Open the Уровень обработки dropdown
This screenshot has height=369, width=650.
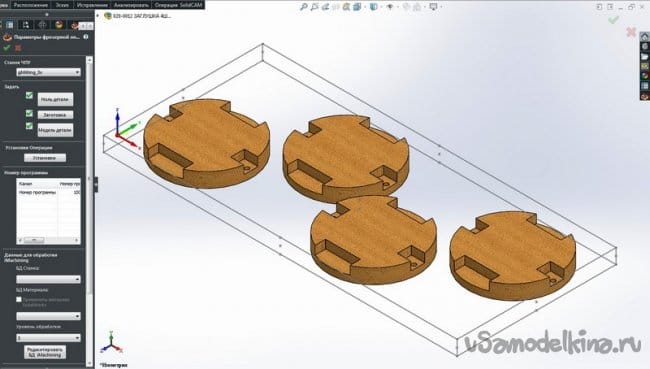pyautogui.click(x=48, y=337)
